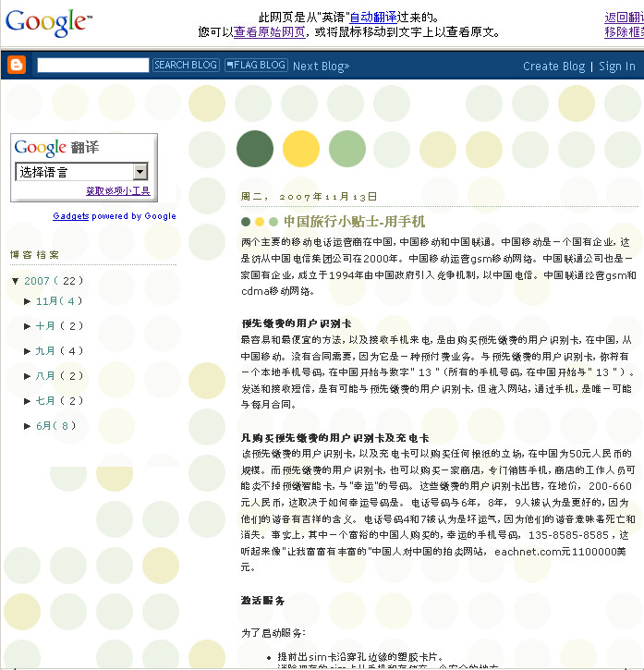Viewport: 644px width, 670px height.
Task: Click the heading 预先缴费的用户识别卡
Action: pos(297,323)
